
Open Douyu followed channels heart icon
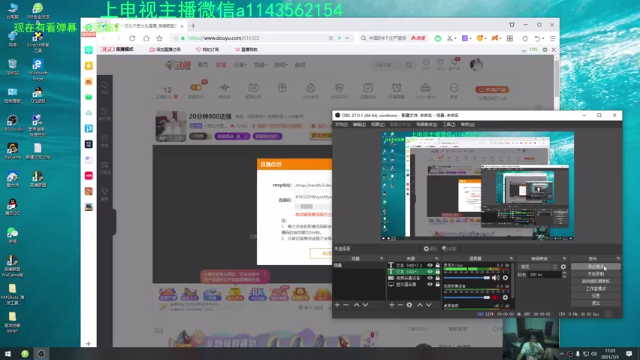point(440,62)
